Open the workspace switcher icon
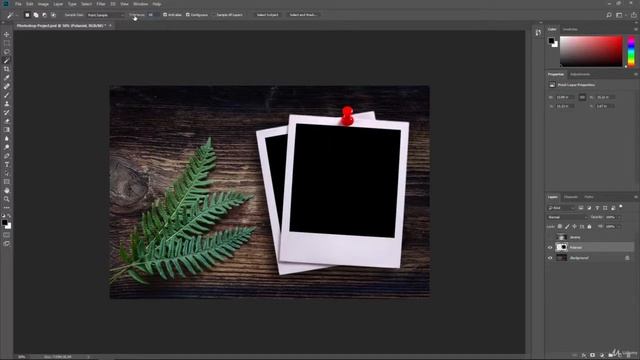The height and width of the screenshot is (360, 640). (620, 15)
